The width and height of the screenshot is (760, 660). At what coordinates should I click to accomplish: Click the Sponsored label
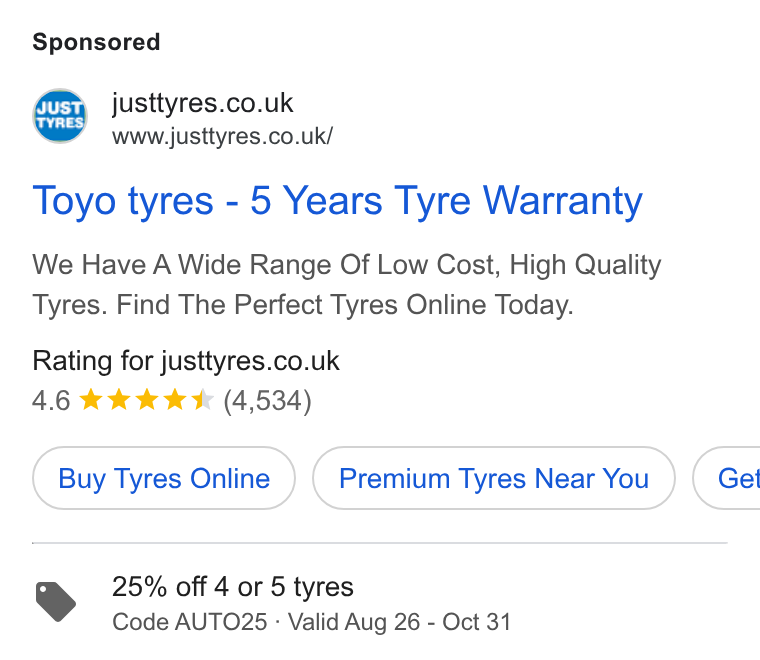96,42
